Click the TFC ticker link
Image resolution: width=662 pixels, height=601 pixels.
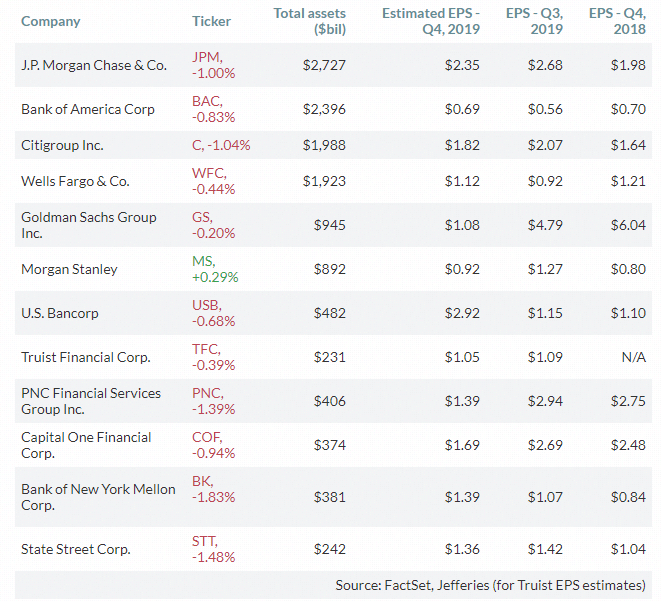click(x=207, y=350)
